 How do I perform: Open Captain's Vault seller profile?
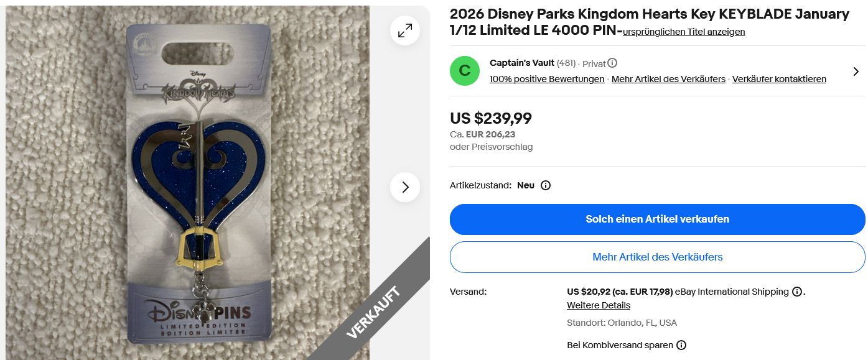(521, 63)
